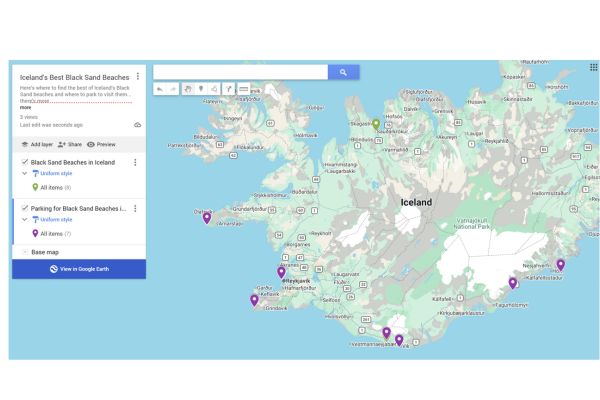This screenshot has width=600, height=400.
Task: Click the purple pin above Fagurhólsmýri
Action: click(x=513, y=283)
